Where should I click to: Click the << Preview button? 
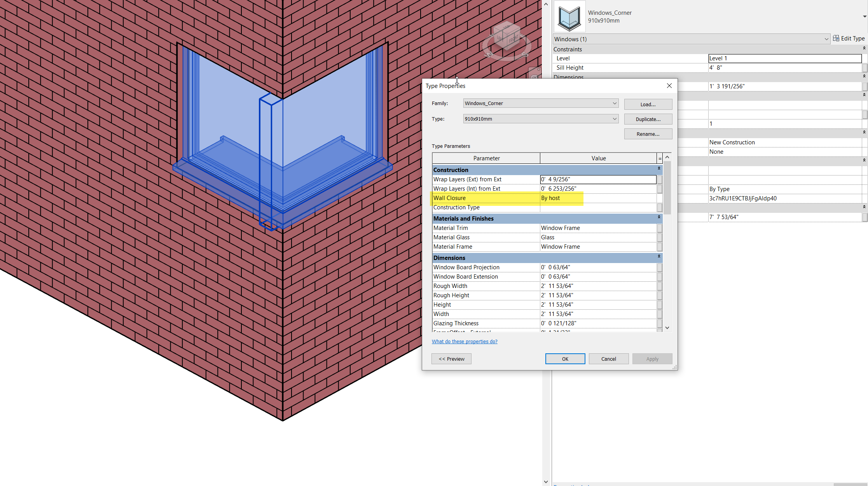[x=451, y=358]
